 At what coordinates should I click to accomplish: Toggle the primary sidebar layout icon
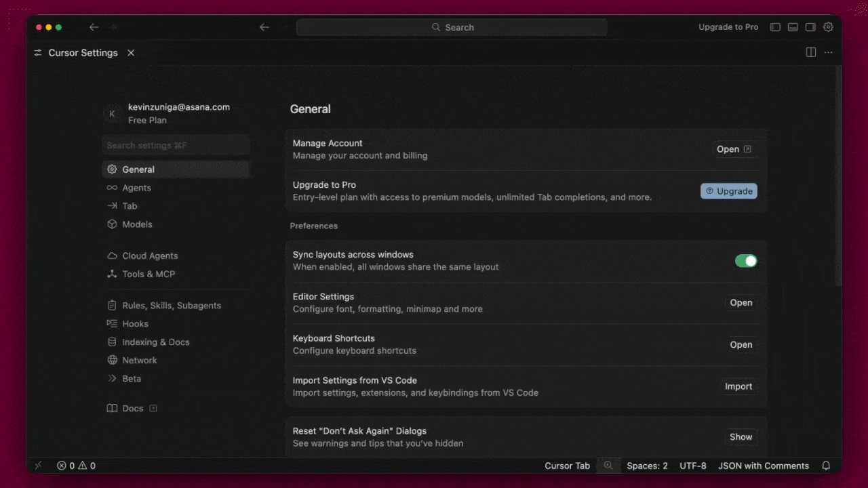(x=775, y=27)
